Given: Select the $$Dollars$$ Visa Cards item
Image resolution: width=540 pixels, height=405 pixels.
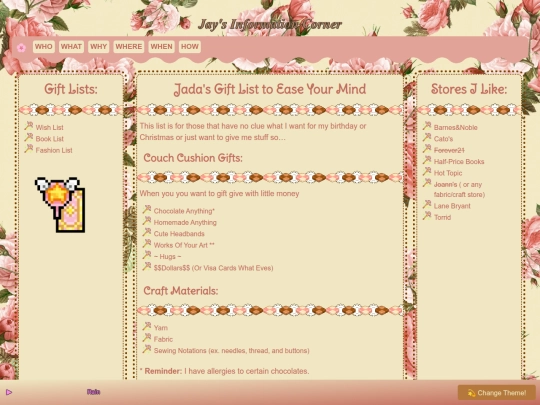Looking at the screenshot, I should (x=214, y=268).
